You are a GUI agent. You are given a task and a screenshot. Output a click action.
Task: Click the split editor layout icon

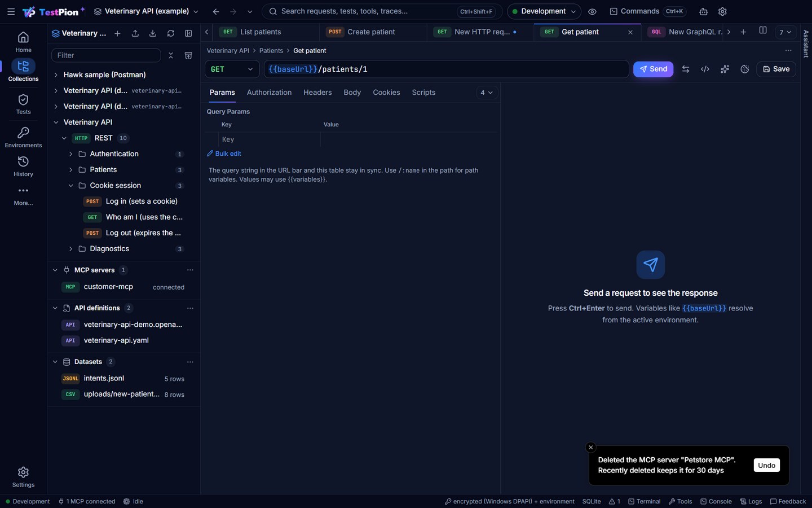coord(763,31)
